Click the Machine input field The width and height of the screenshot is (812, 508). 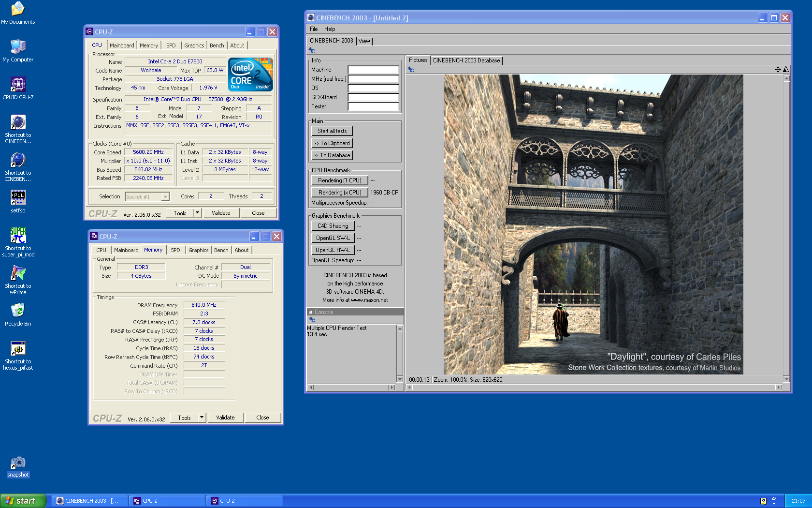coord(373,70)
